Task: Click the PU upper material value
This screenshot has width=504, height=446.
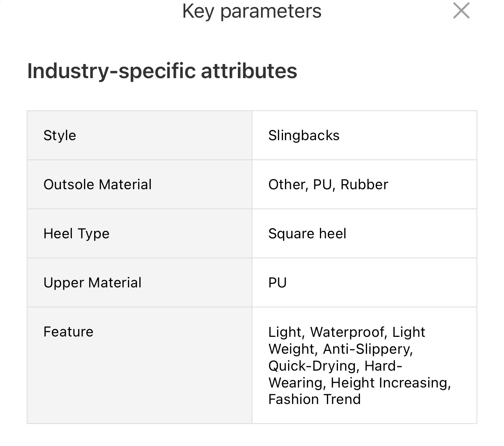Action: (278, 283)
